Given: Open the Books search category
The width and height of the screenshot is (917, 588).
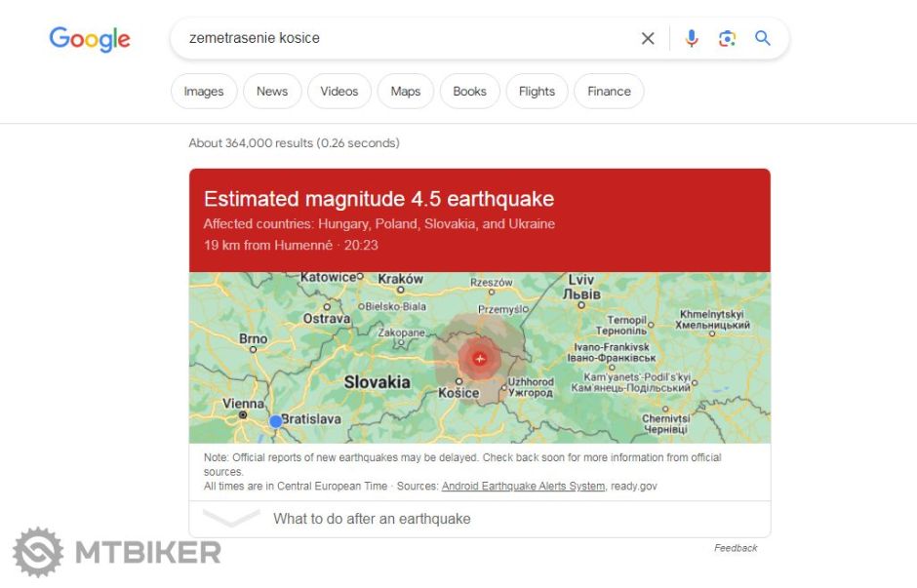Looking at the screenshot, I should 469,91.
